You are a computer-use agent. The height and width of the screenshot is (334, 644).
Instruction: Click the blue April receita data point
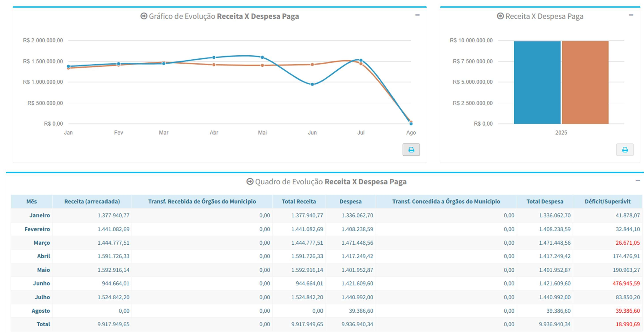coord(214,58)
